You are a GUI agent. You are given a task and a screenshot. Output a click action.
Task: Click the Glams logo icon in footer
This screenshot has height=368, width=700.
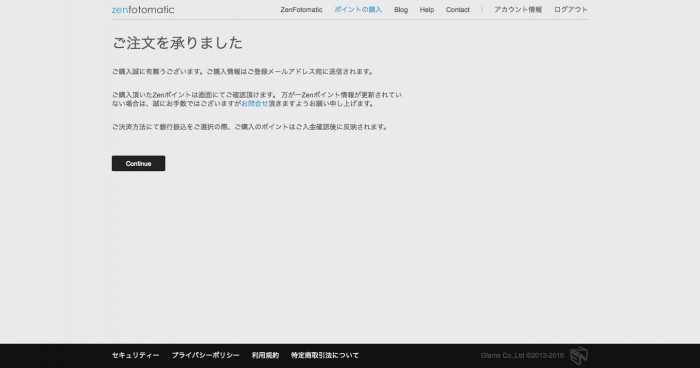[x=579, y=355]
